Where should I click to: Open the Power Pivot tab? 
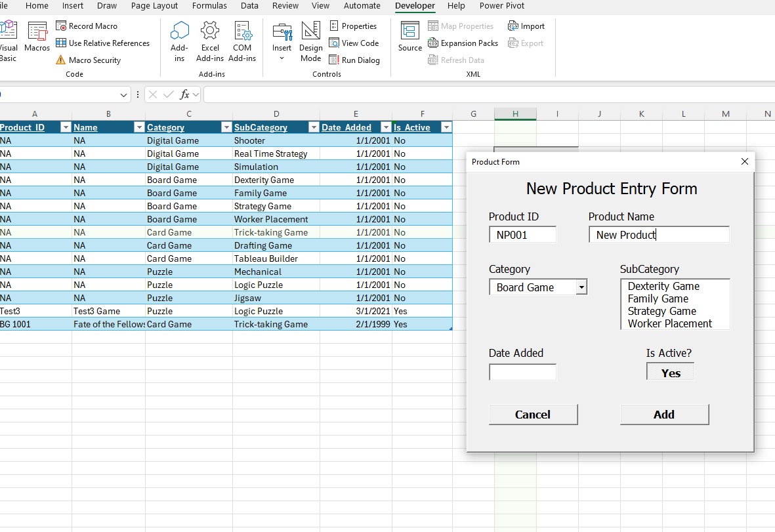tap(501, 6)
